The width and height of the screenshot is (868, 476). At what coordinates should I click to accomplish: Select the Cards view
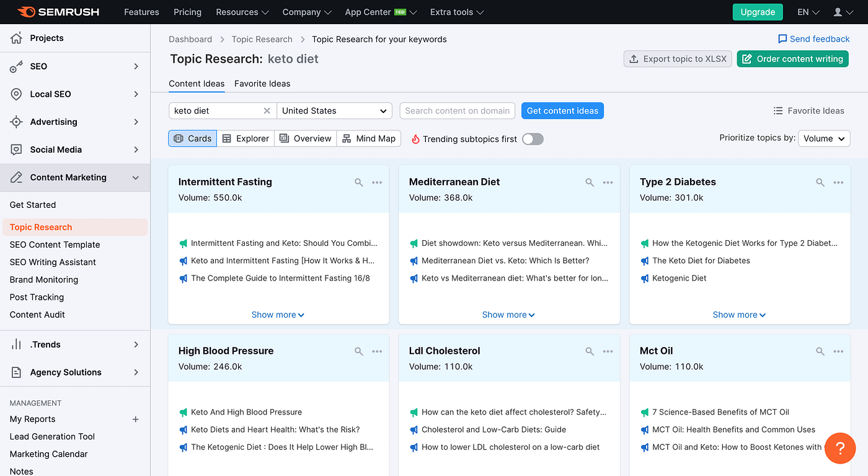point(193,138)
